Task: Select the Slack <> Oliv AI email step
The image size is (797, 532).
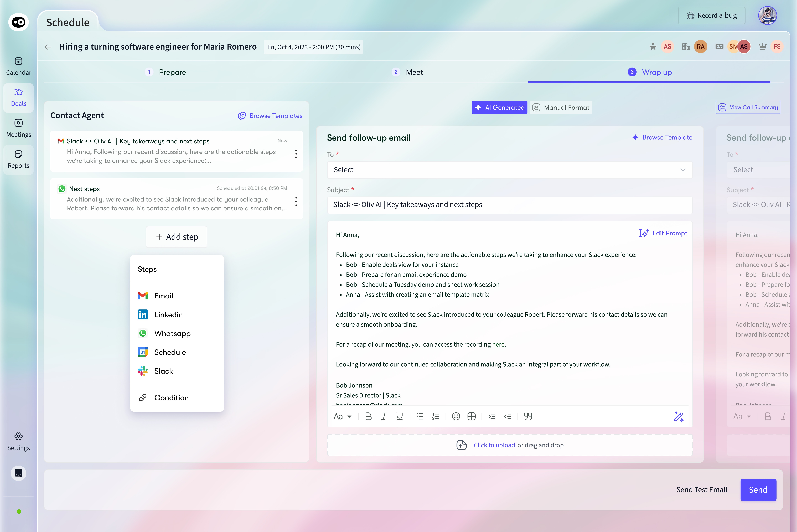Action: tap(176, 151)
